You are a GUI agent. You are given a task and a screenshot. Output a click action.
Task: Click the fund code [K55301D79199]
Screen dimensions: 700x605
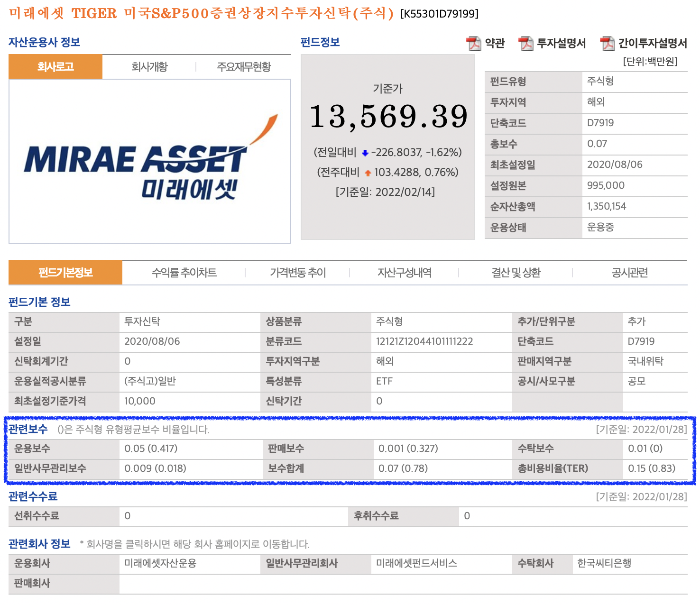click(439, 14)
